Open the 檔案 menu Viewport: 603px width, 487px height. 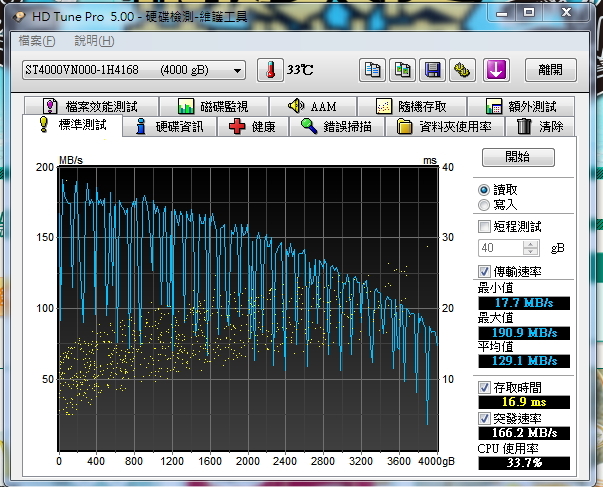37,41
